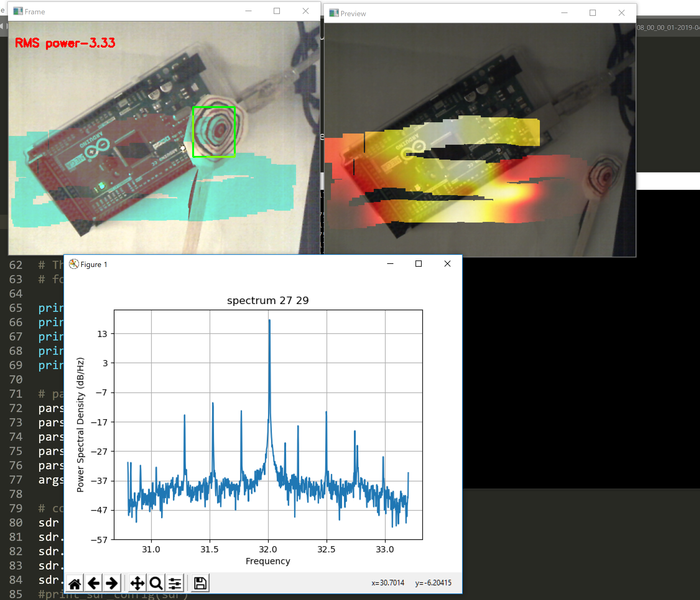Viewport: 700px width, 600px height.
Task: Click line number 80 in code editor
Action: 16,523
